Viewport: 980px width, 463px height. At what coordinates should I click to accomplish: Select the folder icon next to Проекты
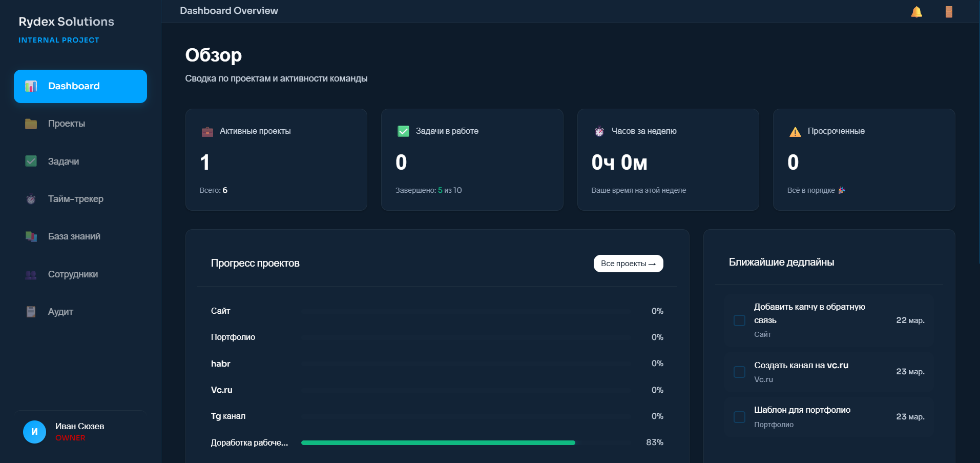[x=31, y=124]
